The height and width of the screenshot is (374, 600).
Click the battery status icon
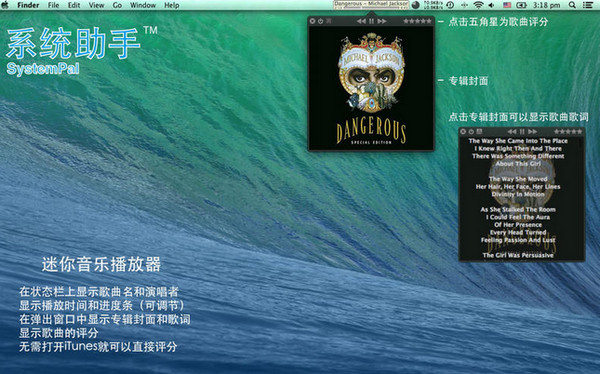521,5
